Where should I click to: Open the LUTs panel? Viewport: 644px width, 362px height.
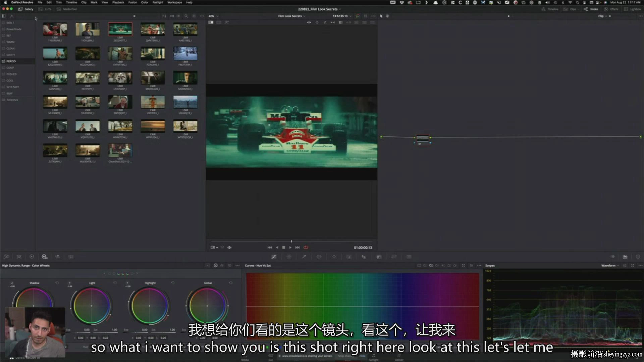tap(45, 9)
